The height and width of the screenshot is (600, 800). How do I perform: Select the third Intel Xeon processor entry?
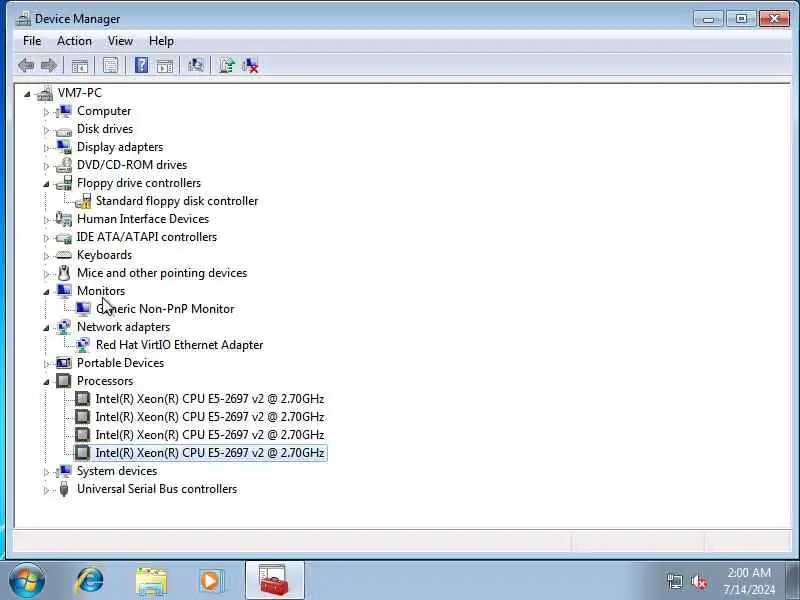click(x=210, y=435)
